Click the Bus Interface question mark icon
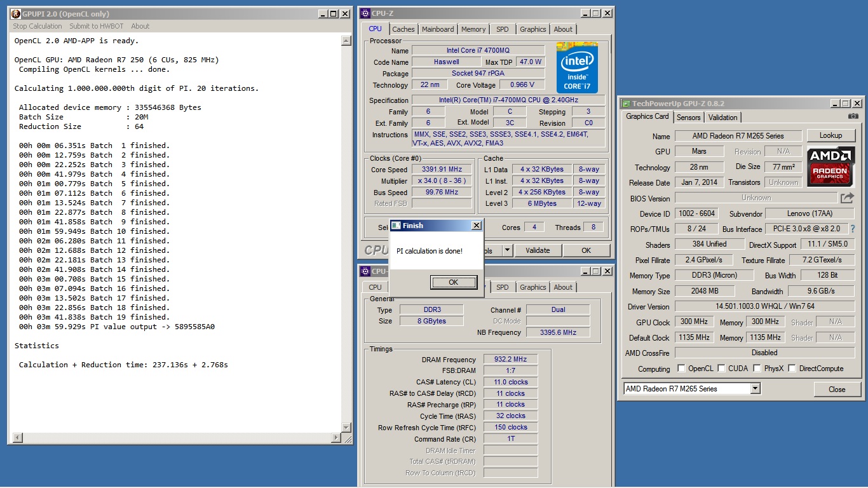This screenshot has width=868, height=488. (853, 229)
